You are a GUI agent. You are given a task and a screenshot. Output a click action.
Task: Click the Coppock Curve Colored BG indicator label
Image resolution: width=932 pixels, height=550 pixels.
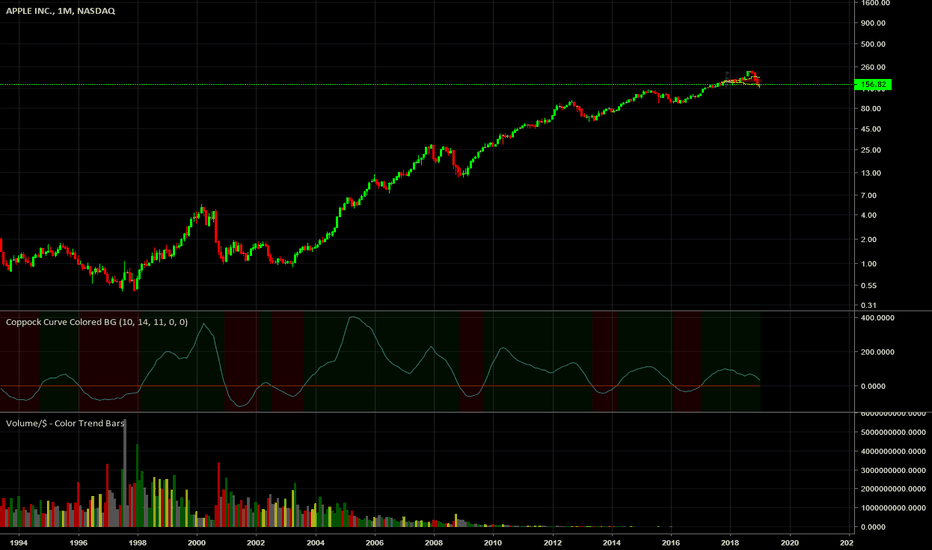(97, 322)
